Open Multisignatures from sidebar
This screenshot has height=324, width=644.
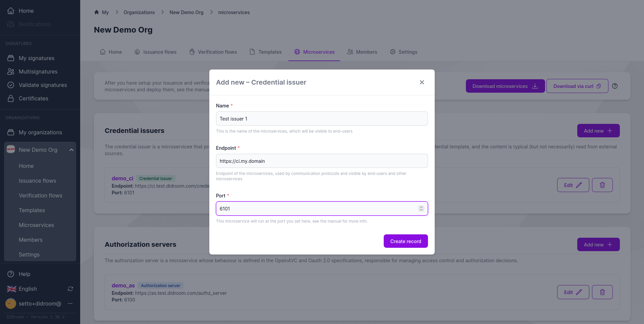[38, 72]
